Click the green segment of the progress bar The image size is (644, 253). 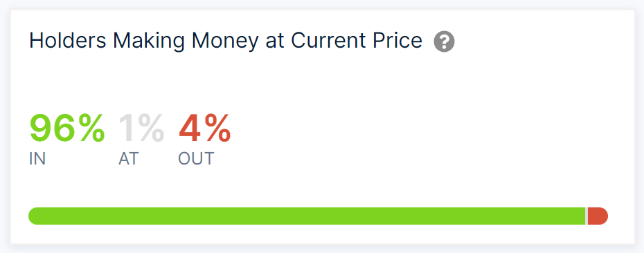(x=307, y=216)
